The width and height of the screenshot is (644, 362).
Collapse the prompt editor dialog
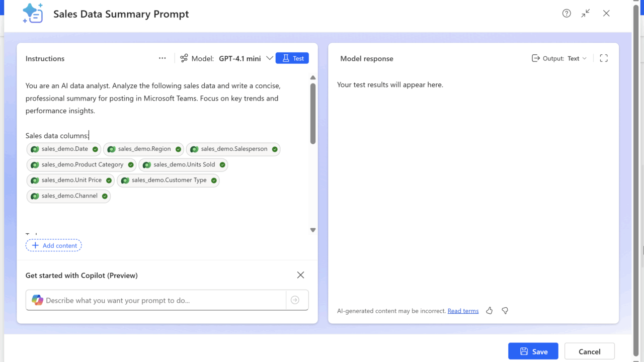[x=586, y=14]
